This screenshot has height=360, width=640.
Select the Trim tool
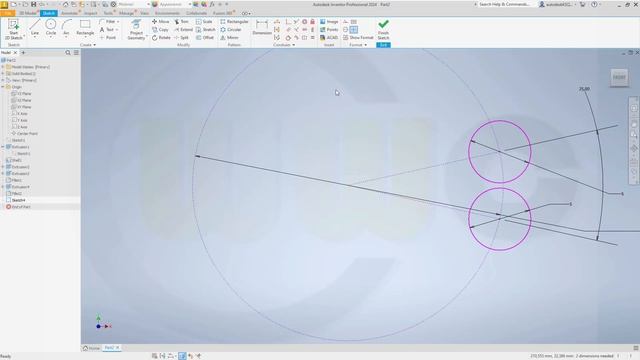182,22
